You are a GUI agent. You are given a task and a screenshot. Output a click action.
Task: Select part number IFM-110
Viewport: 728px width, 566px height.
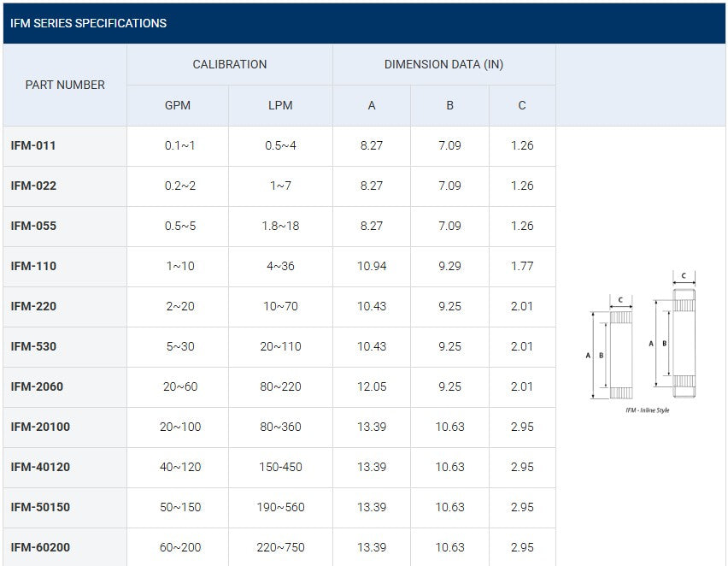coord(33,266)
